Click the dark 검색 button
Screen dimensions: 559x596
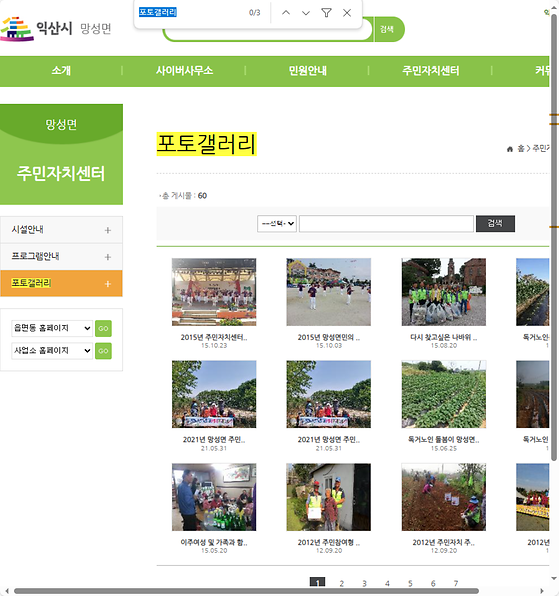[x=495, y=224]
